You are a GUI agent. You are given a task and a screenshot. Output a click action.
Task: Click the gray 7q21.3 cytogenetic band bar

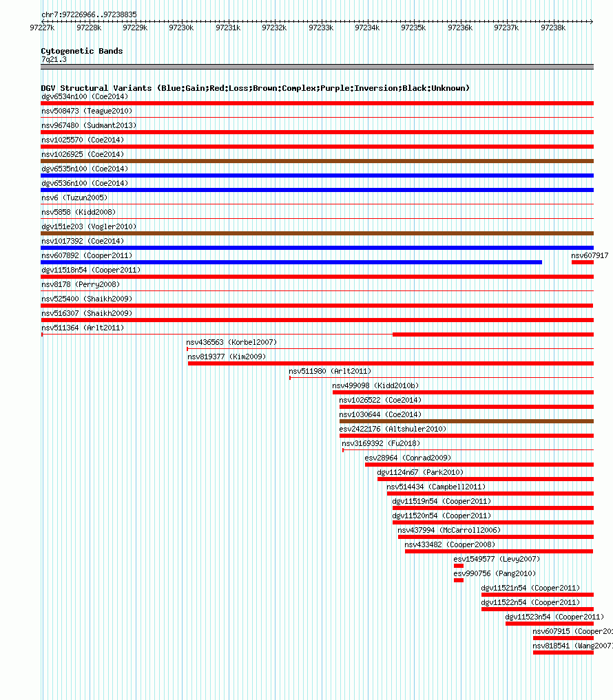318,67
